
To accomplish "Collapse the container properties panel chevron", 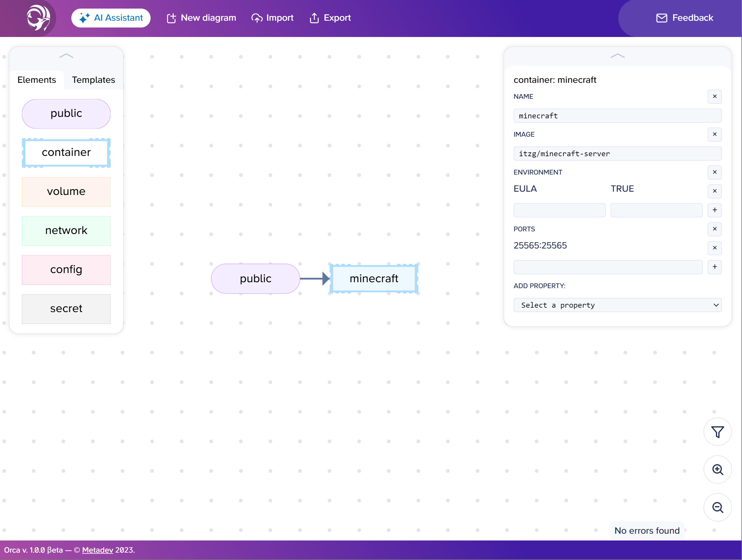I will click(x=617, y=56).
